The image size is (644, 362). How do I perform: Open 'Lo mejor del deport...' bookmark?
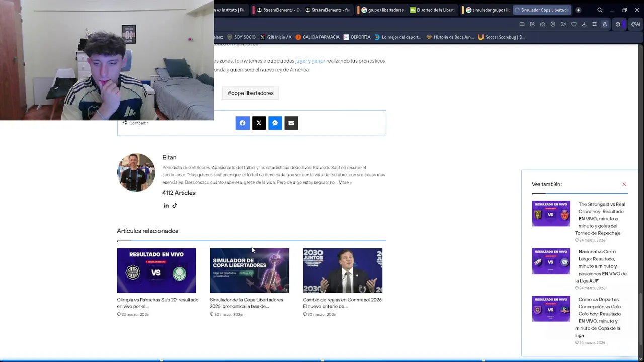[397, 37]
